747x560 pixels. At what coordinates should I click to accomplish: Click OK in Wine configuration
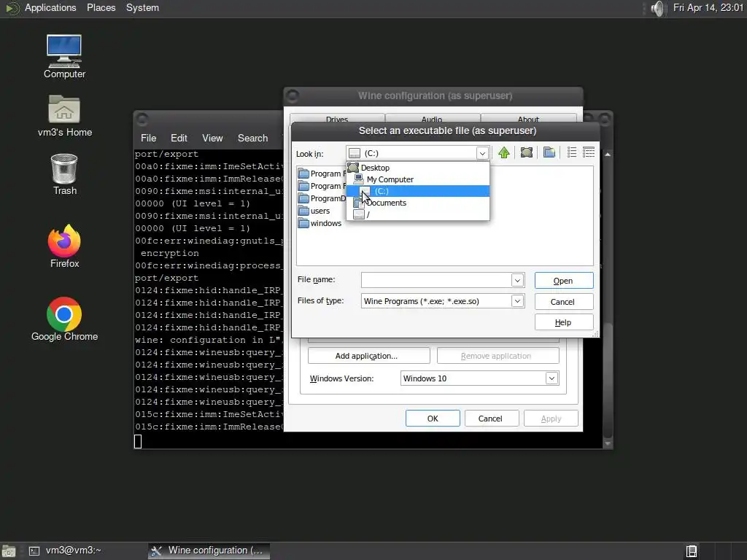click(x=433, y=419)
